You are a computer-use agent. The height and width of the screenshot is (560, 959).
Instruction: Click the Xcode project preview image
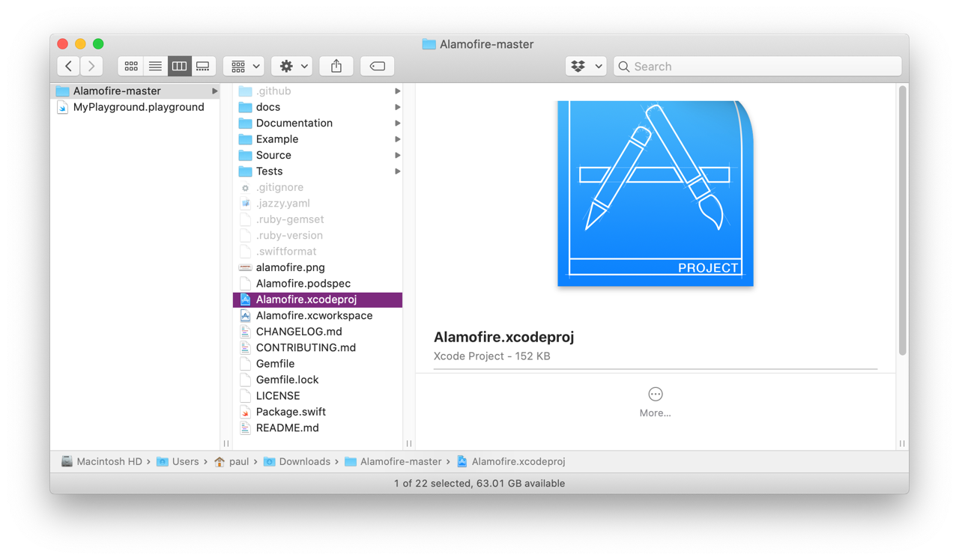point(656,193)
